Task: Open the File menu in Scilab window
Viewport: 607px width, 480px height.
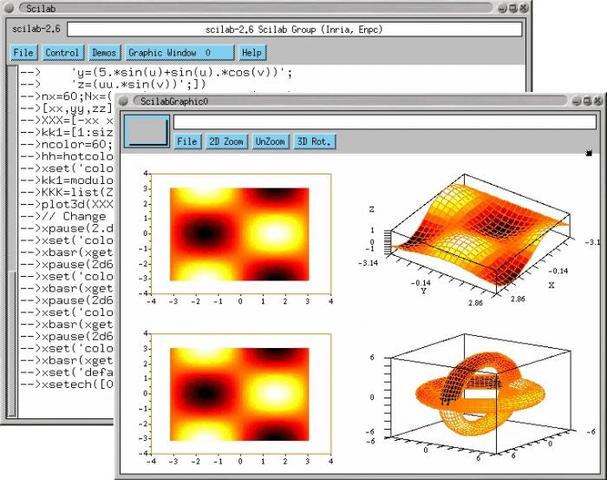Action: (23, 53)
